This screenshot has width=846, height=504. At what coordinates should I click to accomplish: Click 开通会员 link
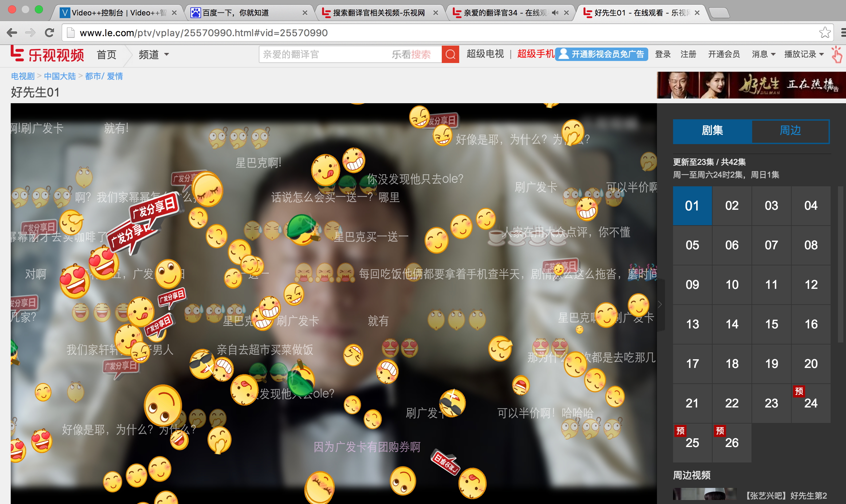(x=724, y=54)
